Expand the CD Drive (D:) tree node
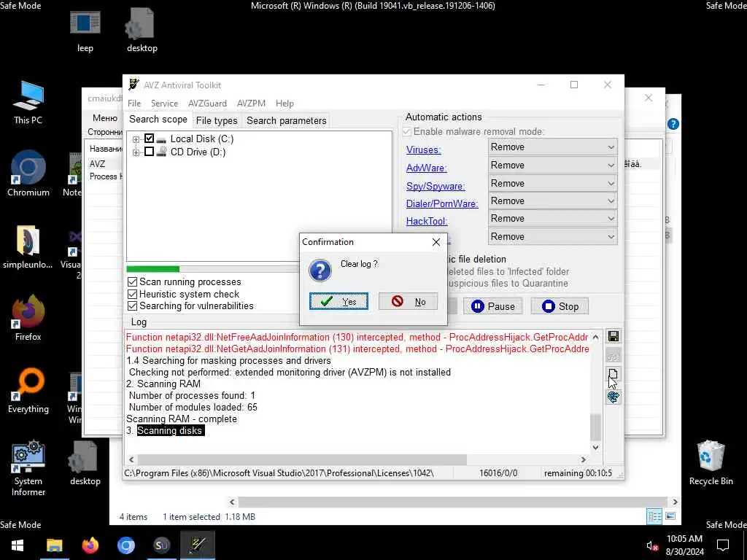 coord(136,152)
